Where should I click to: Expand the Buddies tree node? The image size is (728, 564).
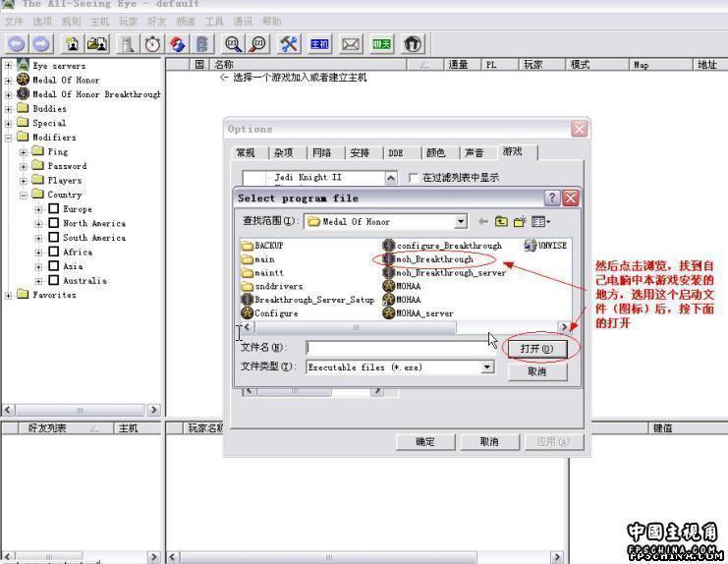tap(8, 109)
